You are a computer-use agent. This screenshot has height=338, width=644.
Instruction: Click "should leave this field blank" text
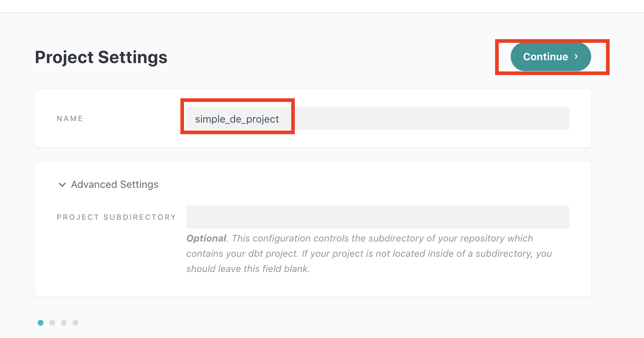[248, 269]
